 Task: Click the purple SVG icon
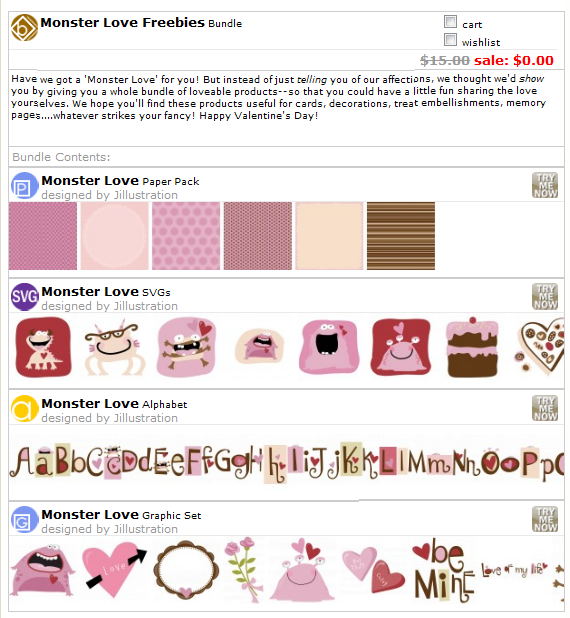pyautogui.click(x=24, y=296)
